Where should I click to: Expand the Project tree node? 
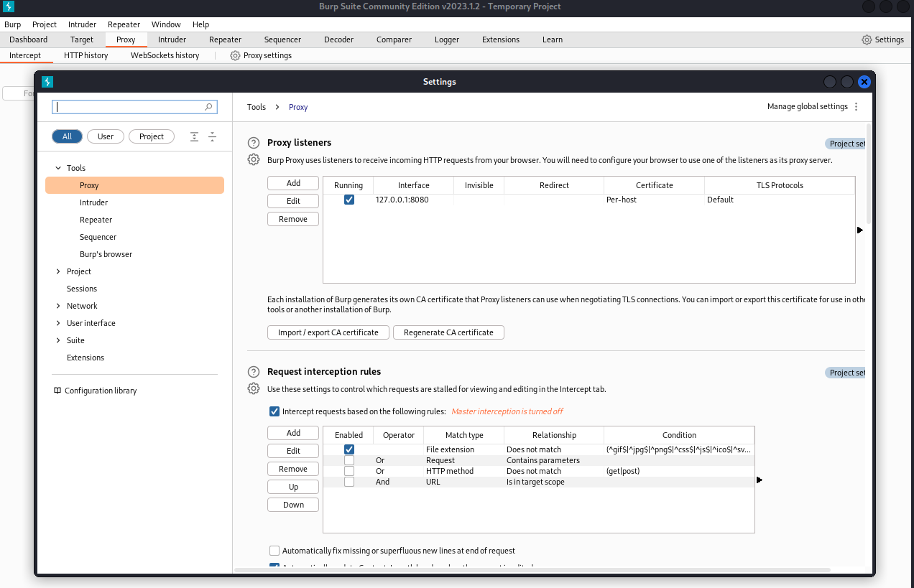[58, 271]
